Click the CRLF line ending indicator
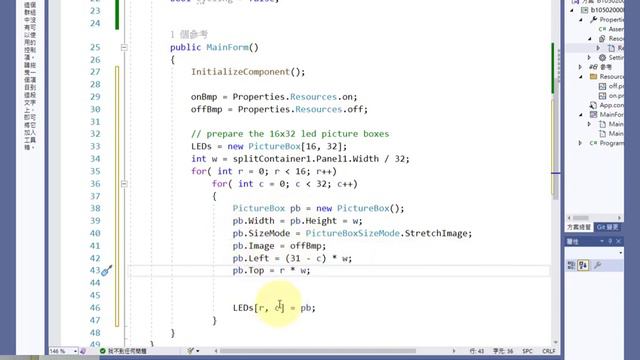Viewport: 640px width, 360px height. tap(549, 351)
